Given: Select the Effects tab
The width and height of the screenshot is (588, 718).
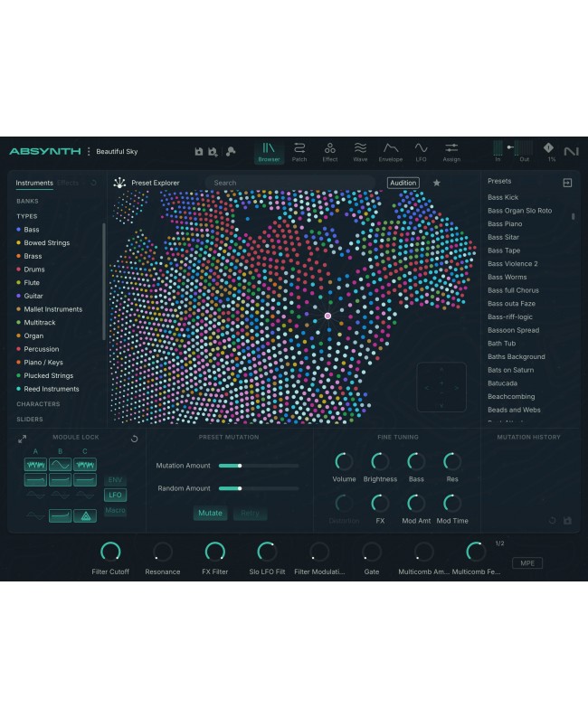Looking at the screenshot, I should pyautogui.click(x=68, y=183).
